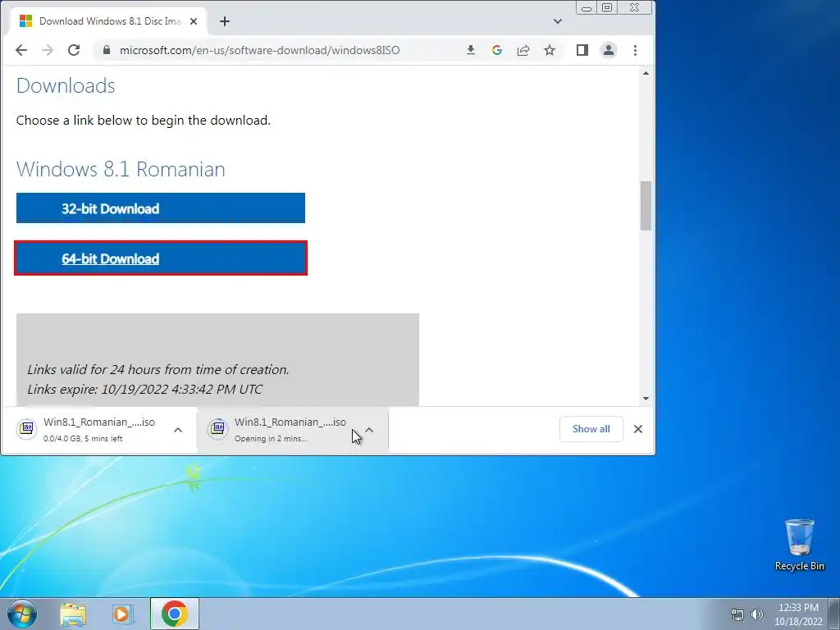
Task: Click 'Links valid for 24 hours' text
Action: tap(158, 370)
